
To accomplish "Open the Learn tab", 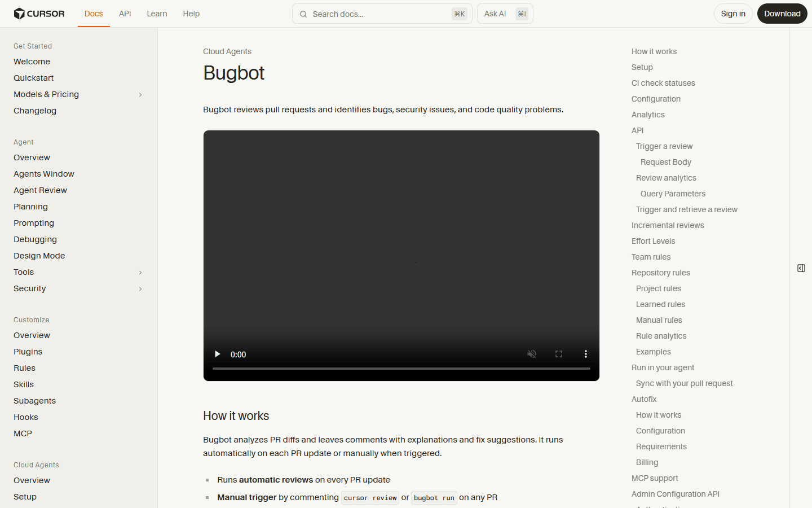I will tap(157, 14).
